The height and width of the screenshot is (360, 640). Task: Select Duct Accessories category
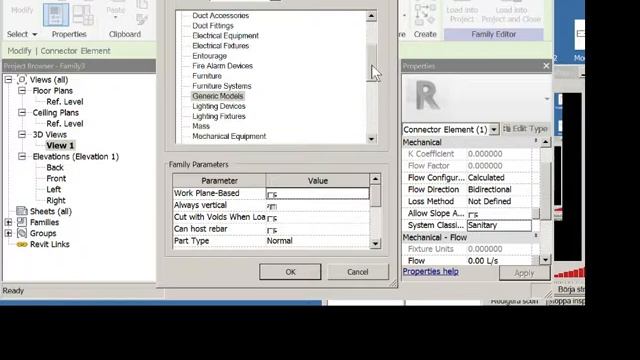pos(220,16)
